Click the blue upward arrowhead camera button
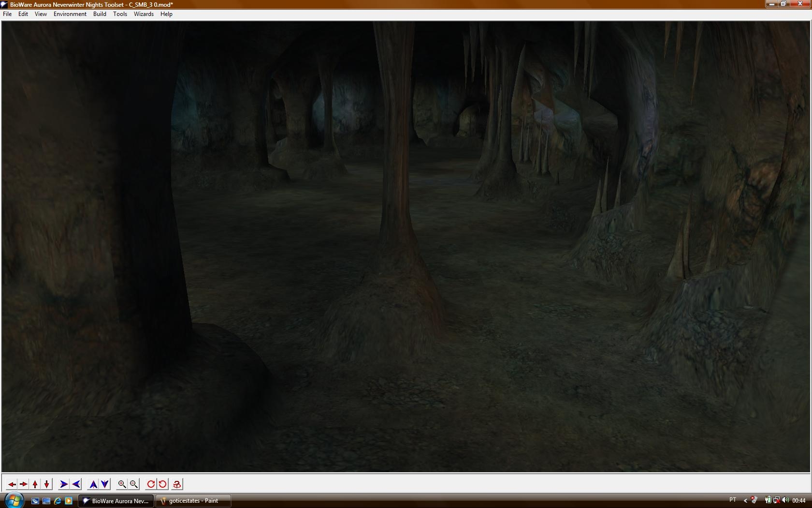 [x=93, y=484]
